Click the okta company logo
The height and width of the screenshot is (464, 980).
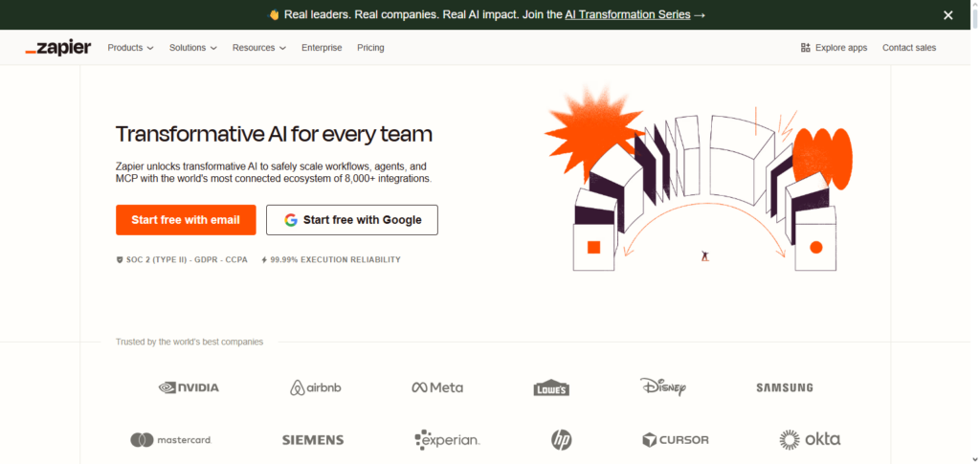(x=810, y=440)
